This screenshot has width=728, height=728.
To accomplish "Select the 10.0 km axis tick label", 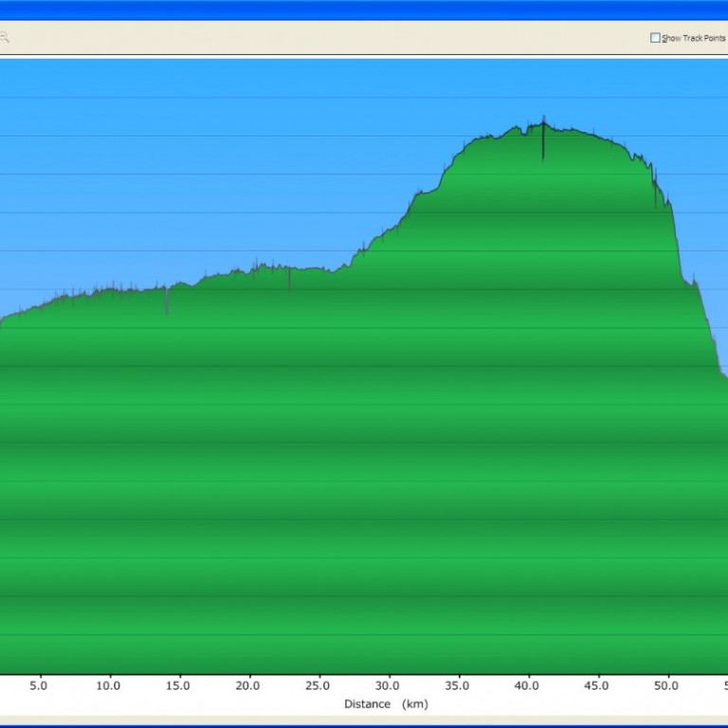I will coord(108,685).
